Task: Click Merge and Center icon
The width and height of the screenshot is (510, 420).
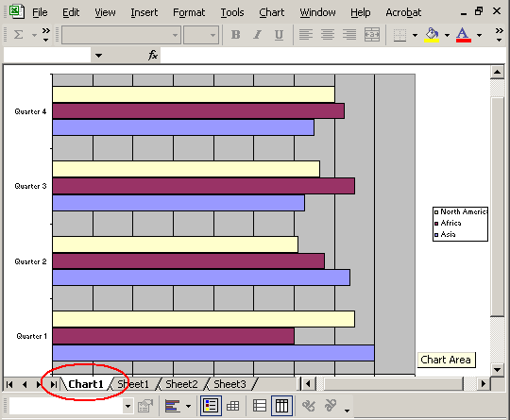Action: coord(372,35)
